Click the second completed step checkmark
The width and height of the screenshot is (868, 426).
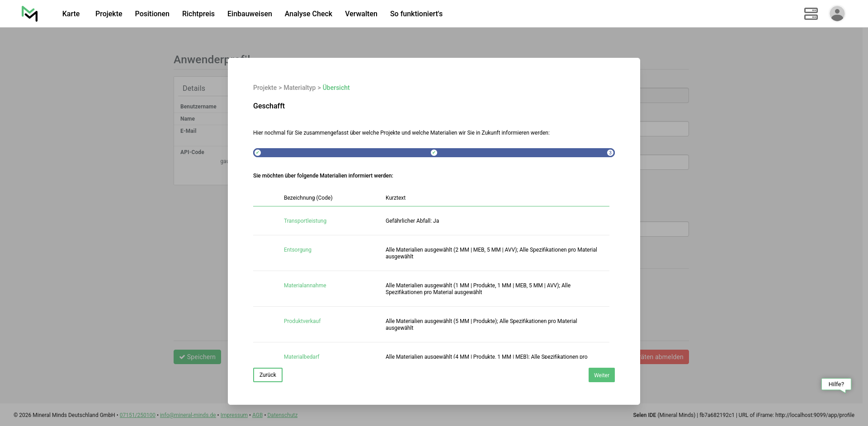pos(434,153)
